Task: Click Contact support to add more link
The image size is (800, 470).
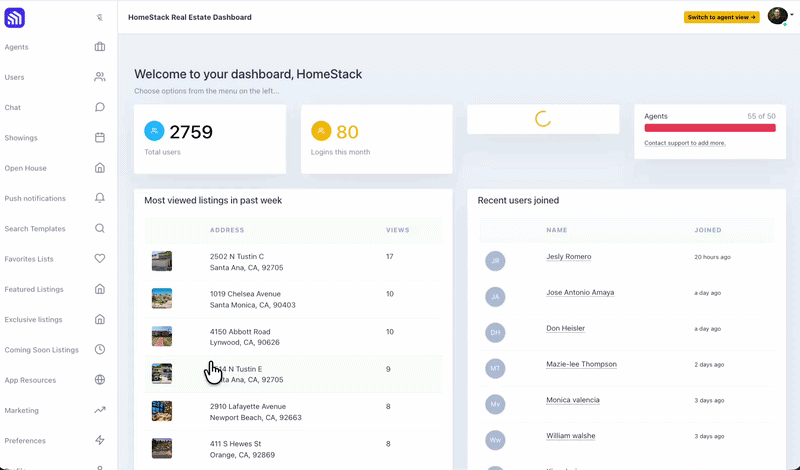Action: [x=685, y=143]
